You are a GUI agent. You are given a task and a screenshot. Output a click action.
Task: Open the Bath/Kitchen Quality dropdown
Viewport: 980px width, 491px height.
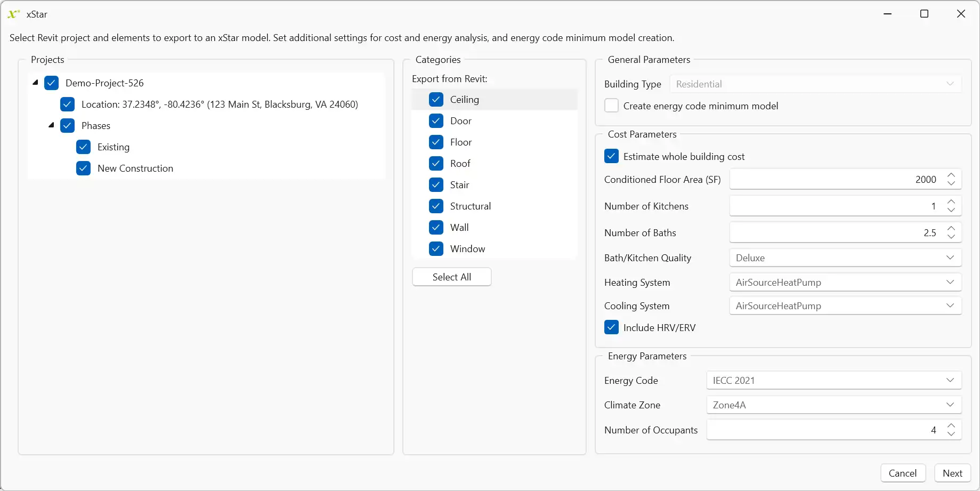click(845, 258)
